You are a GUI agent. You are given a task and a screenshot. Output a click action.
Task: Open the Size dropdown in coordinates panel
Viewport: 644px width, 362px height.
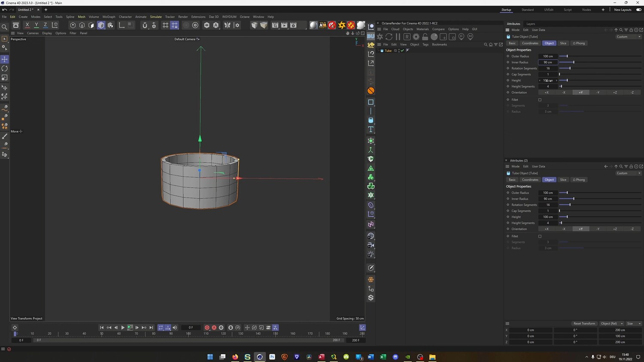click(x=633, y=323)
